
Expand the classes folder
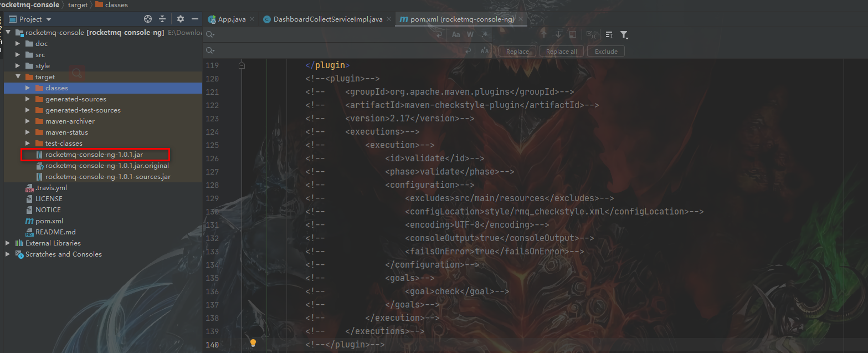tap(28, 88)
